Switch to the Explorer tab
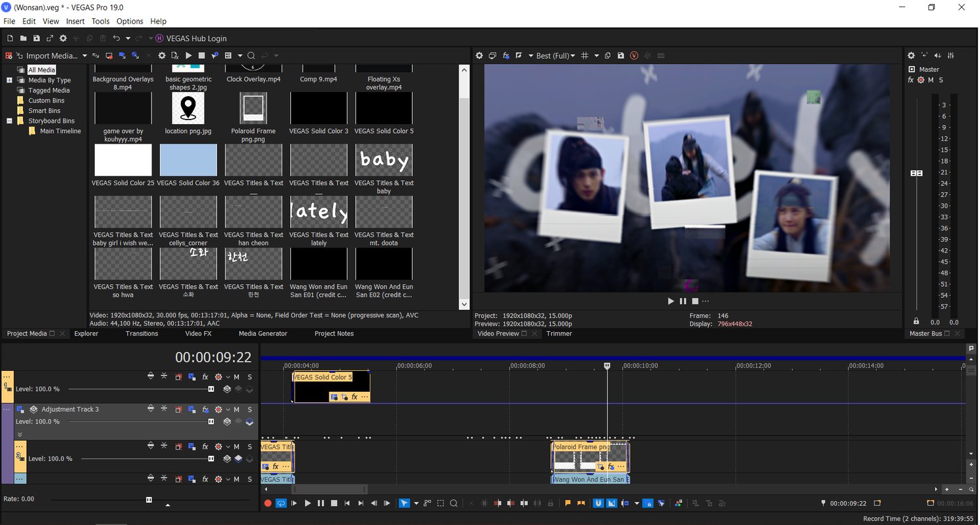Screen dimensions: 980x525 pyautogui.click(x=86, y=334)
